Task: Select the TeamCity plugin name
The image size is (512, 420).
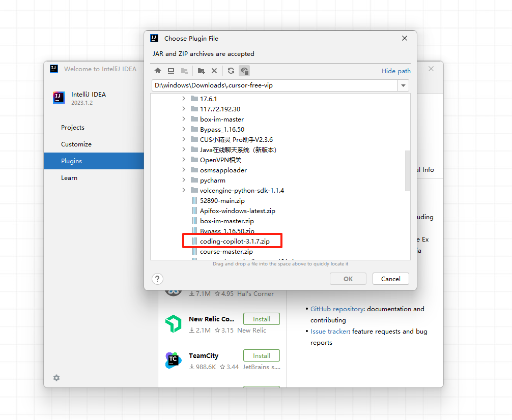Action: 204,356
